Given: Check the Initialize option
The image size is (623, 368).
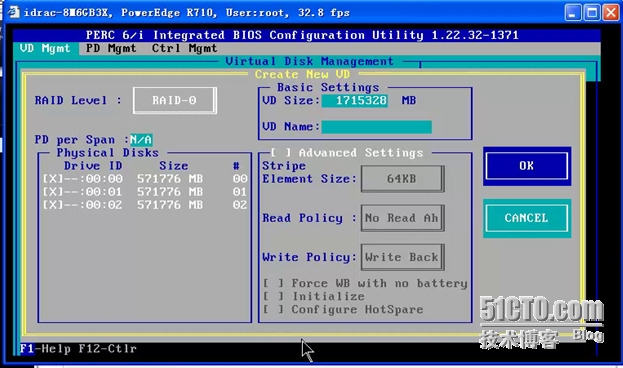Looking at the screenshot, I should point(273,296).
